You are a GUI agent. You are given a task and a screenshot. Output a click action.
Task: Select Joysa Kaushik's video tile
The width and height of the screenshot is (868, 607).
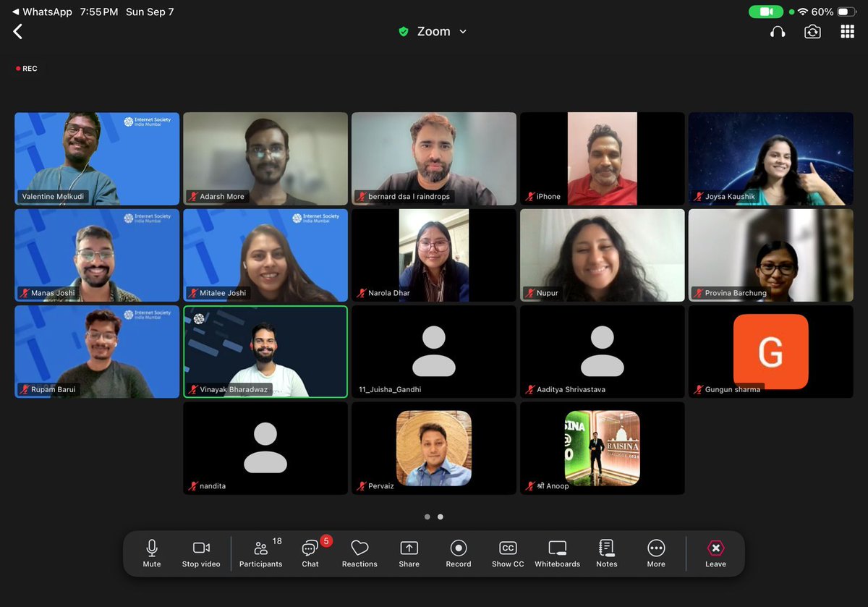tap(771, 158)
